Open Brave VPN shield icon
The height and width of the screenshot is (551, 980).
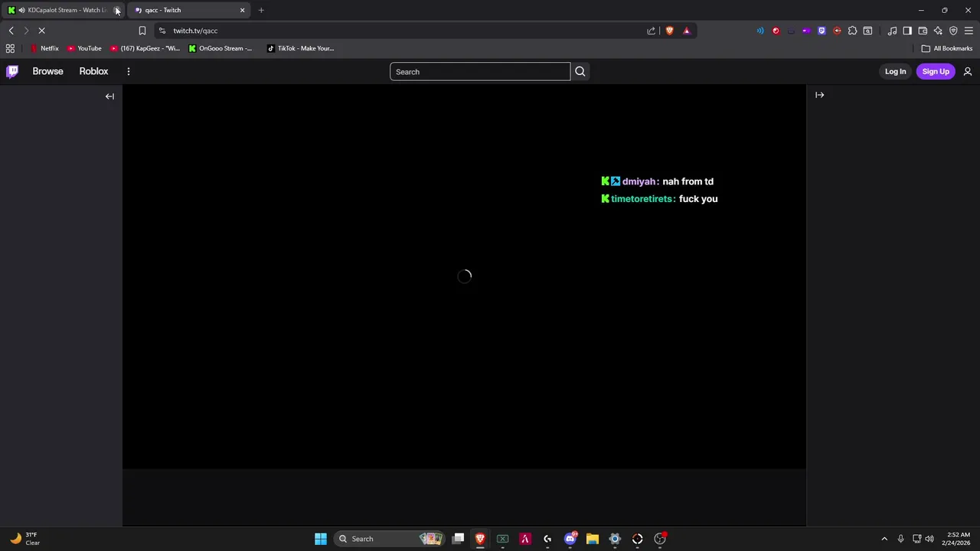tap(953, 31)
